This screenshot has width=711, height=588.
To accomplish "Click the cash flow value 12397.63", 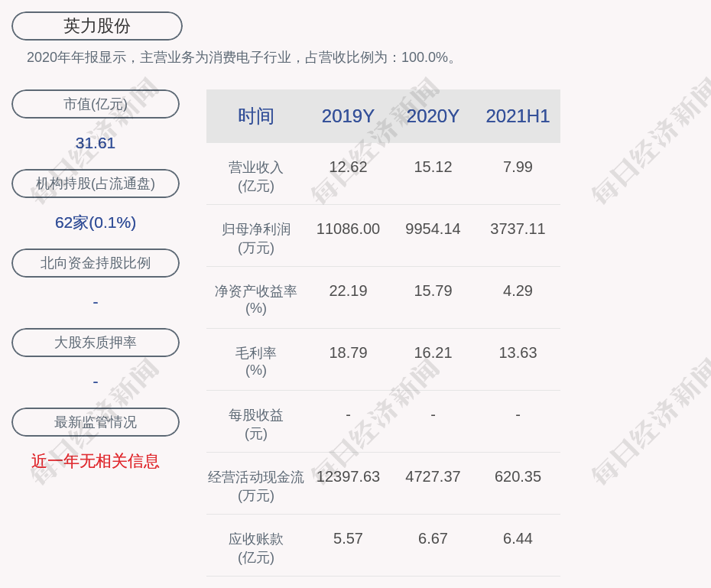I will pyautogui.click(x=348, y=476).
